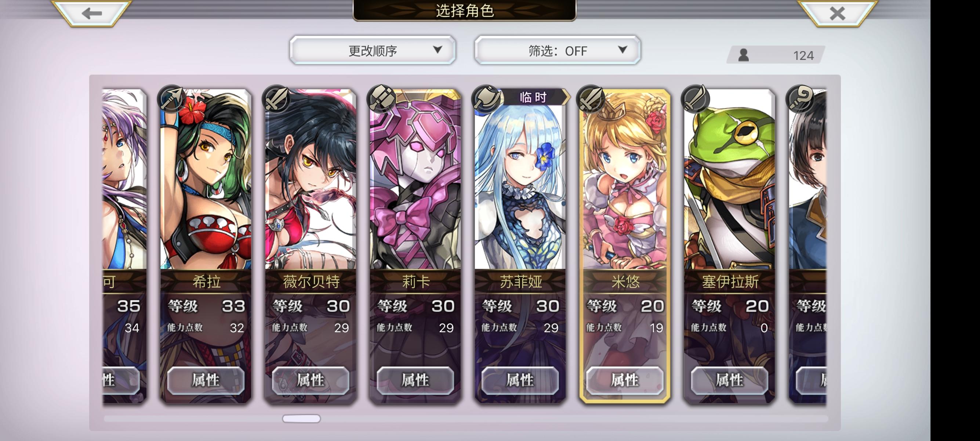
Task: Open 属性 for 莉卡
Action: click(x=415, y=380)
